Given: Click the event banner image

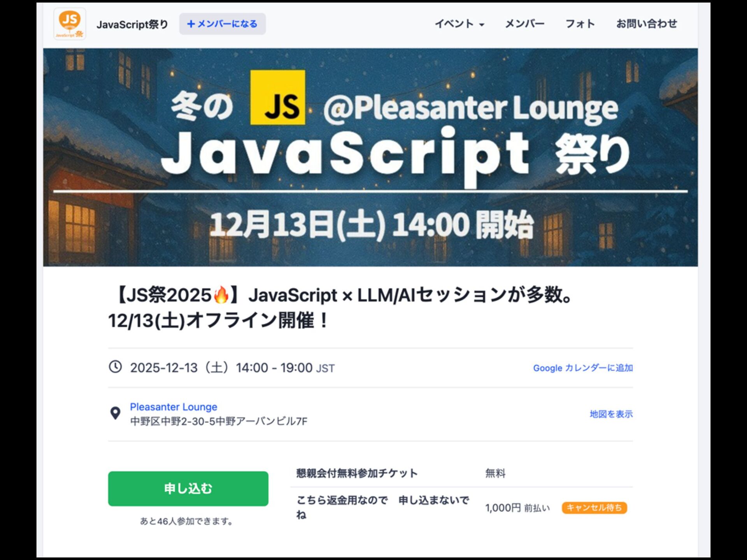Looking at the screenshot, I should 370,157.
